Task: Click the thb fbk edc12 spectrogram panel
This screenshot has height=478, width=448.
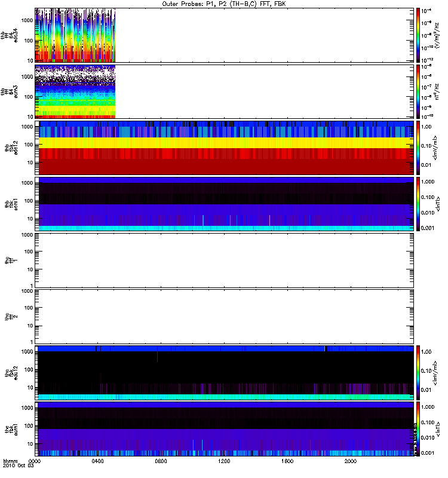Action: [225, 148]
